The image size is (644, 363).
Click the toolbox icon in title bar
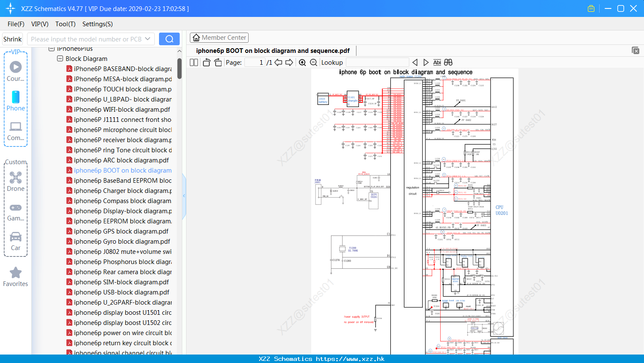click(591, 8)
